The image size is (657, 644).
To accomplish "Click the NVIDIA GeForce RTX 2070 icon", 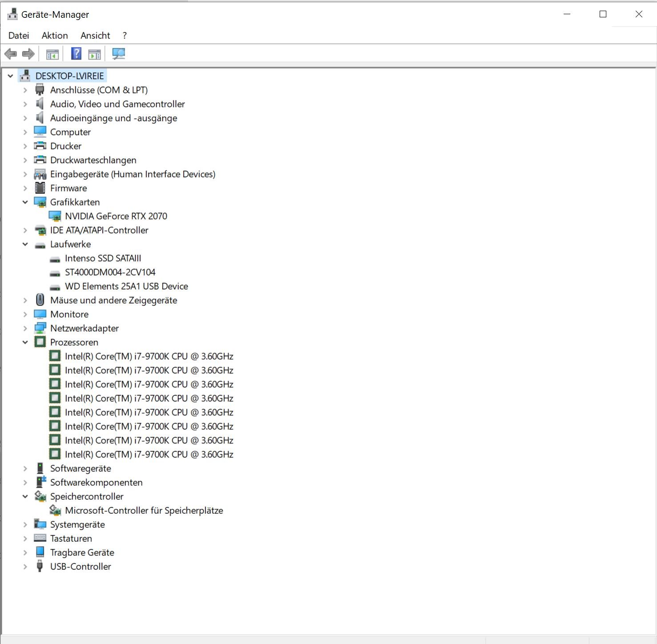I will [55, 217].
